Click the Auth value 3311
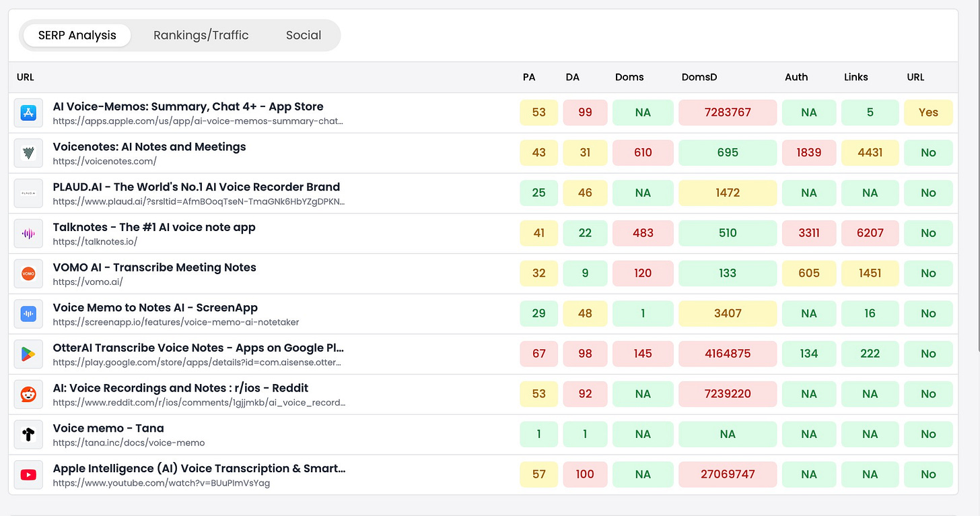This screenshot has width=980, height=516. [809, 233]
